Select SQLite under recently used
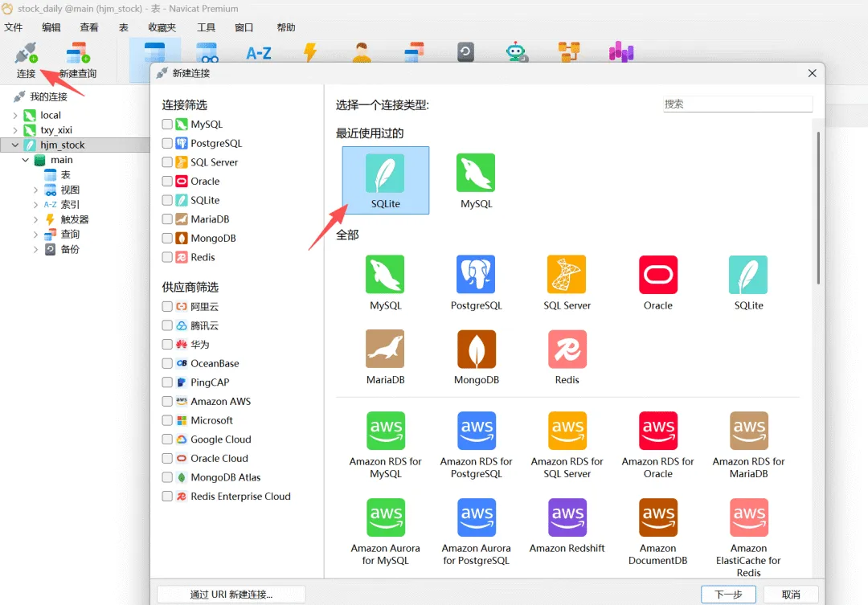The width and height of the screenshot is (868, 605). 385,181
